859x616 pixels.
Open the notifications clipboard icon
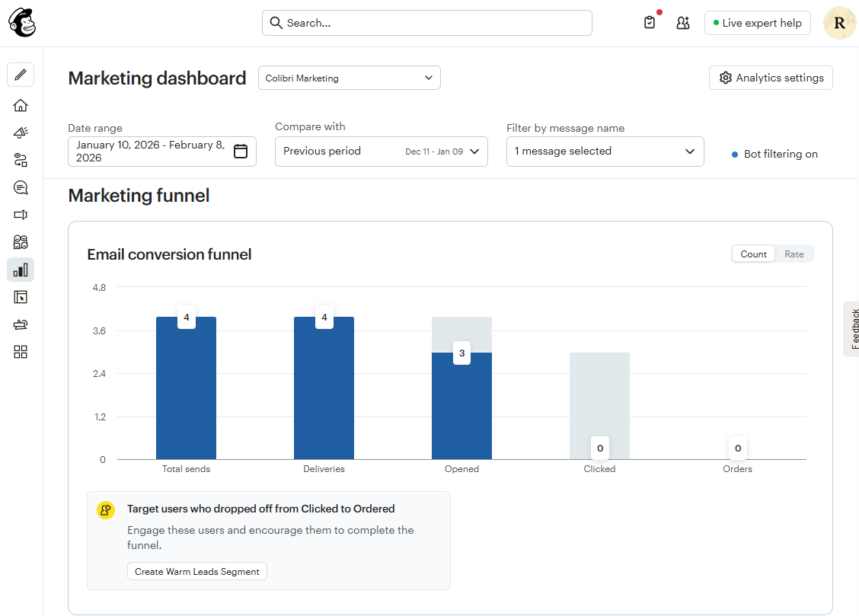coord(650,22)
